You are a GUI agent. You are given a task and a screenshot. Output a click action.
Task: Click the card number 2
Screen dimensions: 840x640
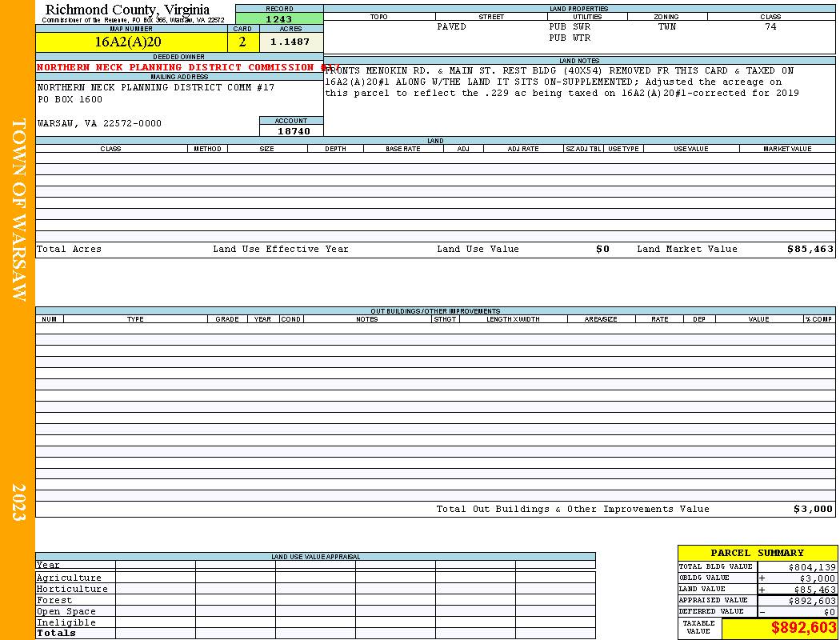tap(242, 42)
